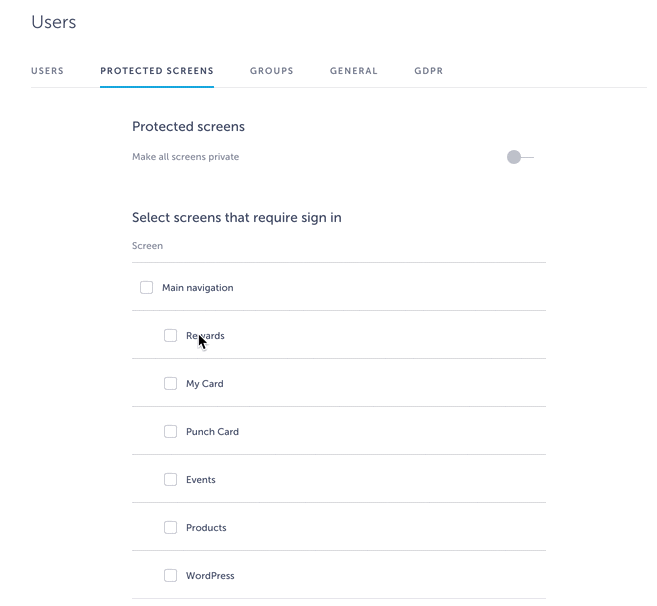Tick the Events screen checkbox
Image resolution: width=657 pixels, height=606 pixels.
171,480
